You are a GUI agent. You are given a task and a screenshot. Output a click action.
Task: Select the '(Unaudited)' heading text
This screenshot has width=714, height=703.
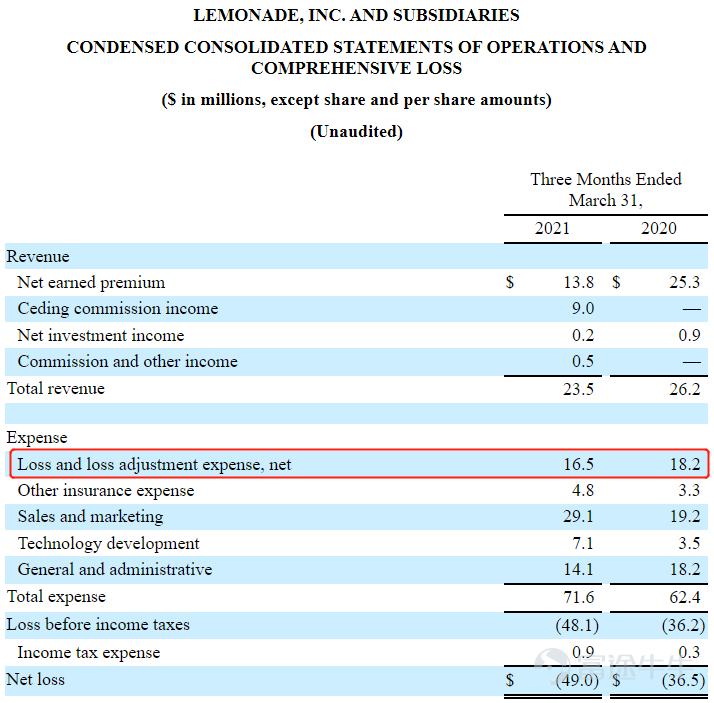(x=356, y=132)
